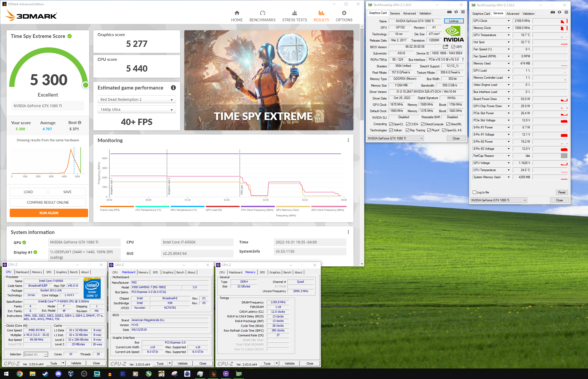
Task: Click BIOS version share/export icon
Action: click(x=445, y=47)
